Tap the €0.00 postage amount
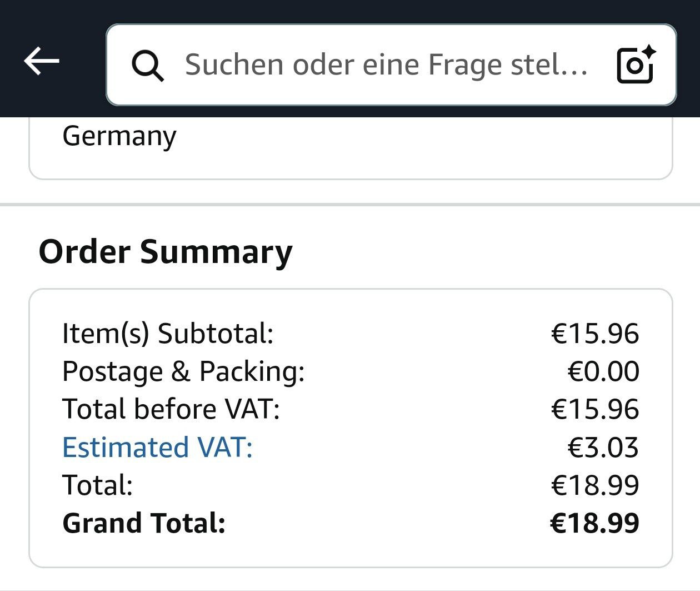 (x=603, y=371)
